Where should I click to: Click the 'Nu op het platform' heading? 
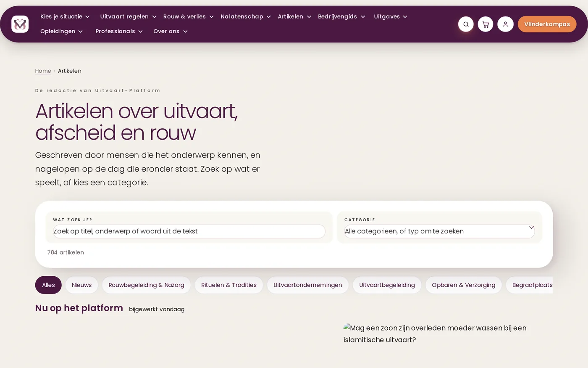[x=79, y=308]
